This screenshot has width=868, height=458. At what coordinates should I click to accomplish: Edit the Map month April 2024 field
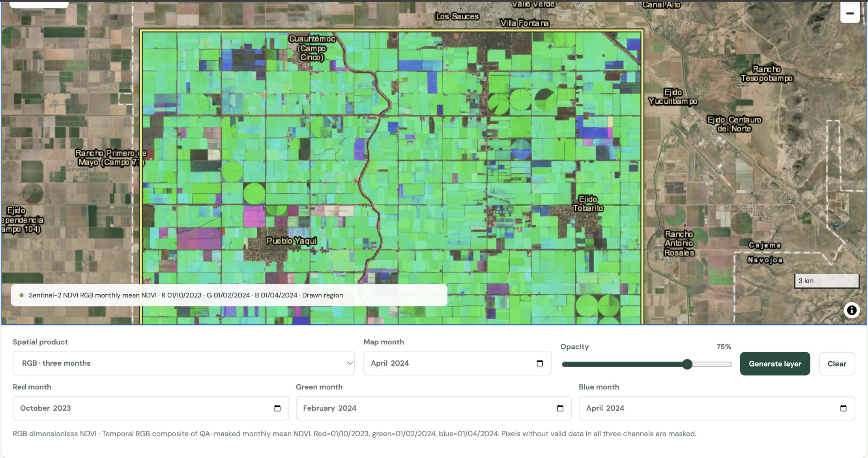point(457,363)
